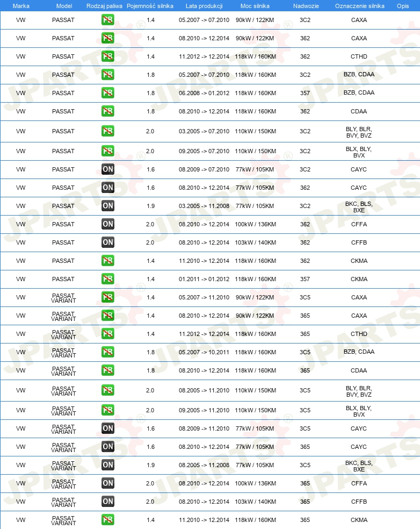The height and width of the screenshot is (529, 420).
Task: Click Lata produkcji column header
Action: click(204, 6)
